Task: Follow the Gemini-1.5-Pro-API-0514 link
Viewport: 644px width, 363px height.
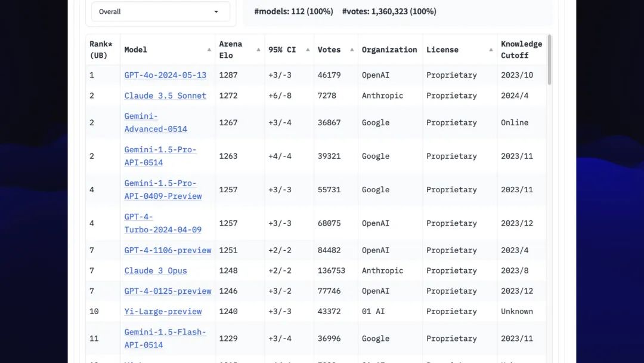Action: click(160, 156)
